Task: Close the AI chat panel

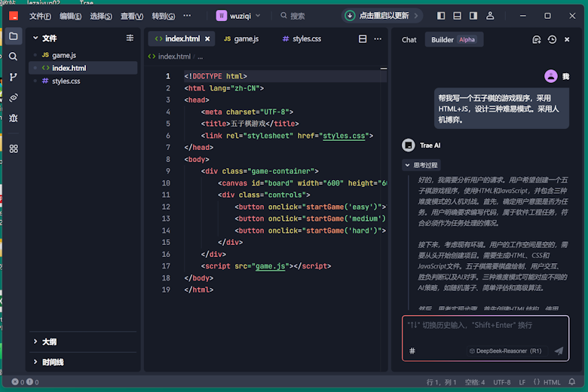Action: (567, 39)
